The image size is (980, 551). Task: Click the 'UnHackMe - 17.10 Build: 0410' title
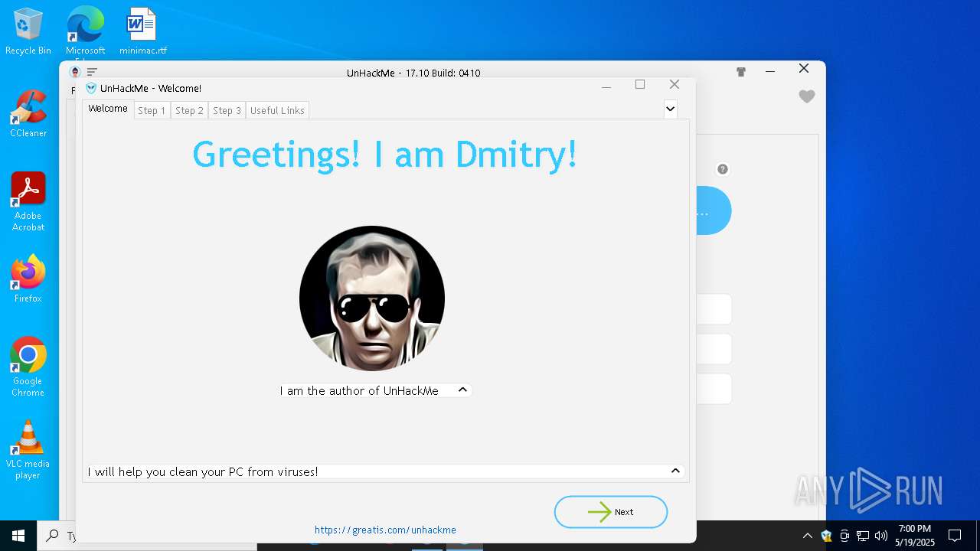pyautogui.click(x=413, y=73)
